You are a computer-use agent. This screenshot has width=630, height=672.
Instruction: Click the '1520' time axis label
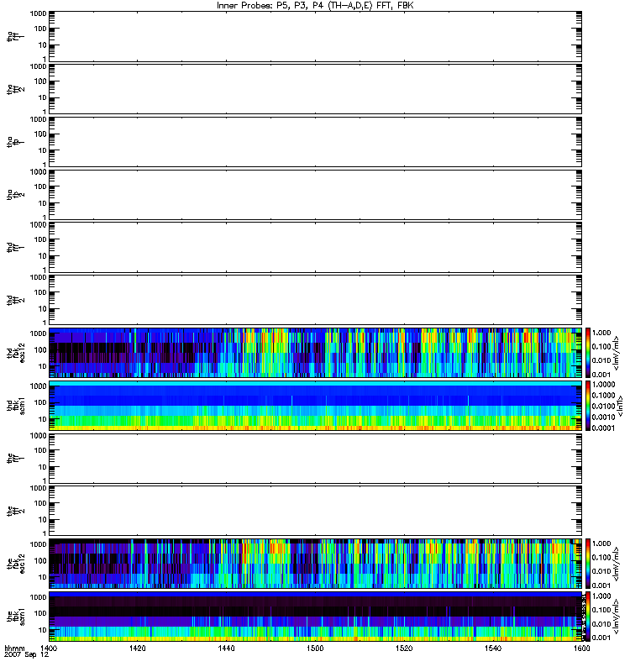(404, 648)
